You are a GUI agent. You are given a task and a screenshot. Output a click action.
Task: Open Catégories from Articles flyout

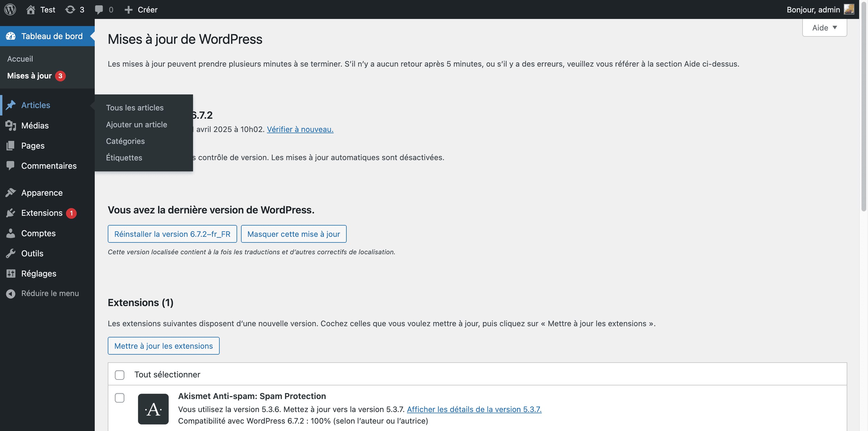tap(125, 141)
